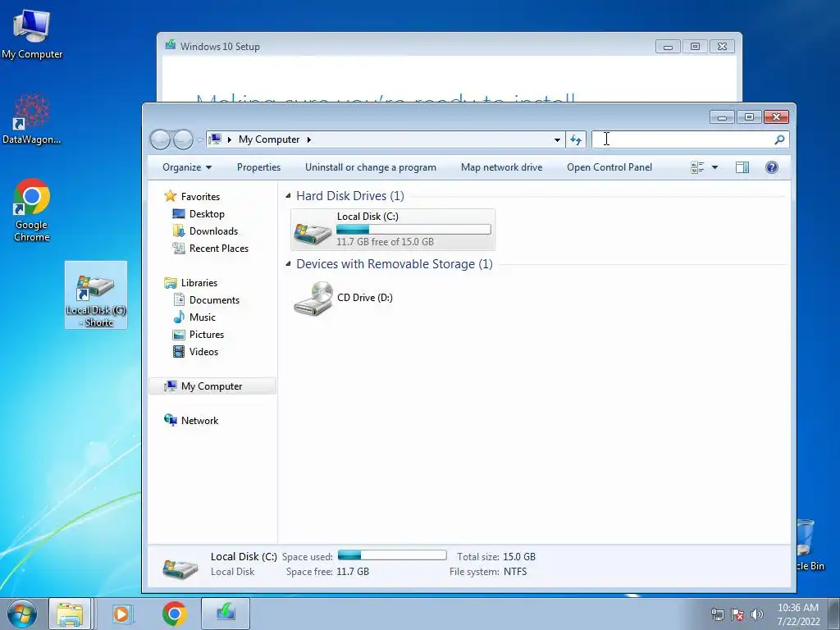Open the DataWagon desktop shortcut
840x630 pixels.
[32, 119]
